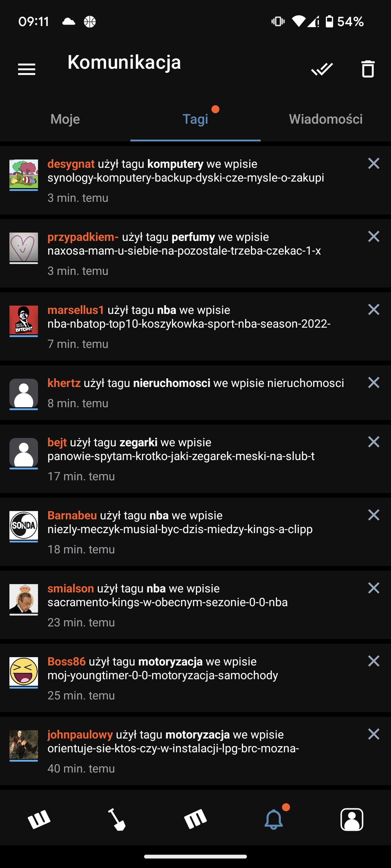Delete all notifications with trash icon
Image resolution: width=391 pixels, height=868 pixels.
[x=368, y=69]
